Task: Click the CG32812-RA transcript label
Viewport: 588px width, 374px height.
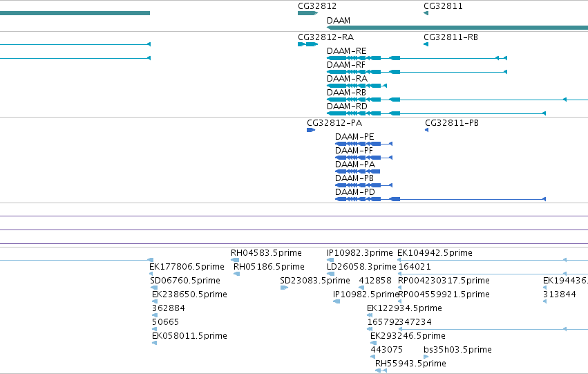Action: click(325, 37)
